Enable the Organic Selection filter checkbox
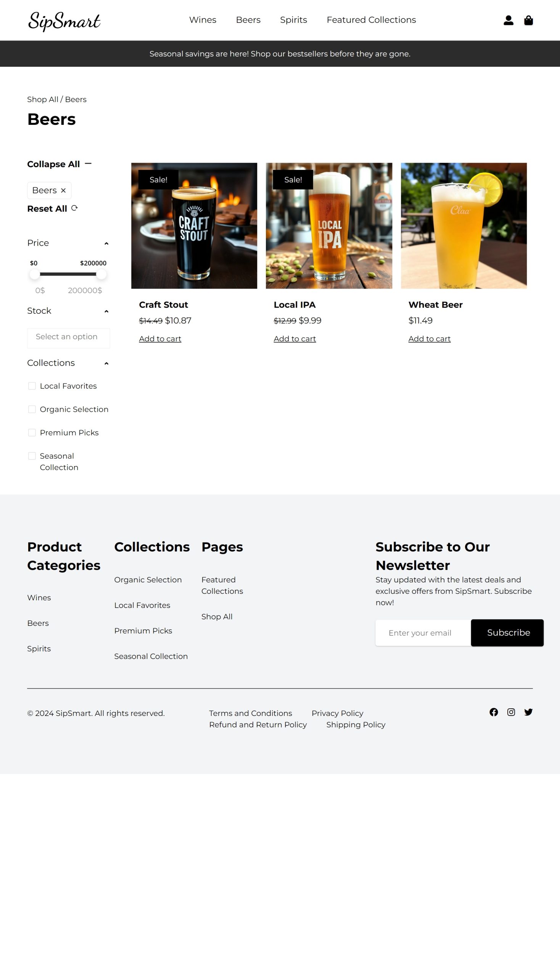560x977 pixels. [32, 409]
